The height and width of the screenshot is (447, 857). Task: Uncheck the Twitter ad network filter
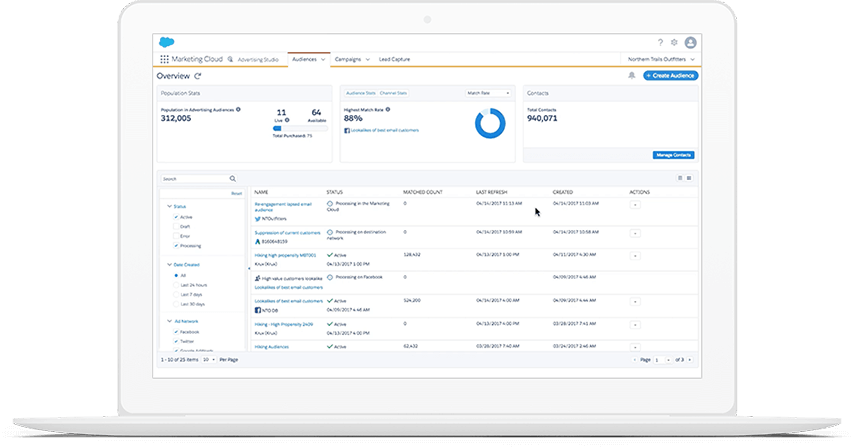click(176, 342)
